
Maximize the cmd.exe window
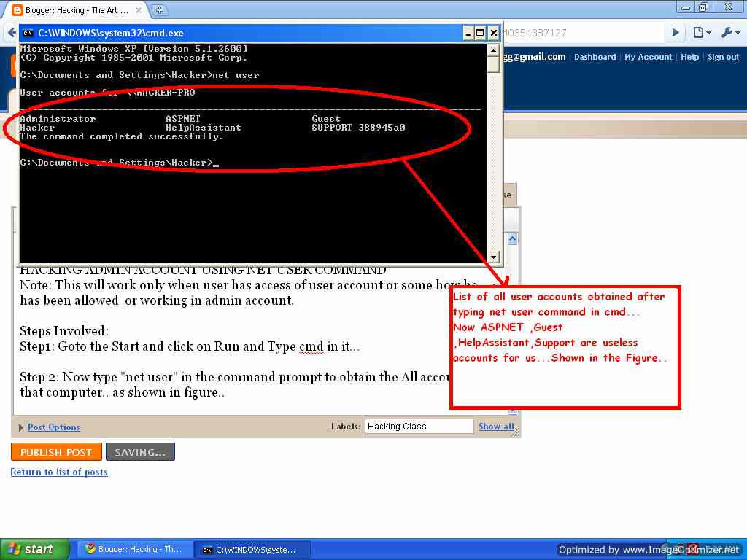(x=480, y=33)
